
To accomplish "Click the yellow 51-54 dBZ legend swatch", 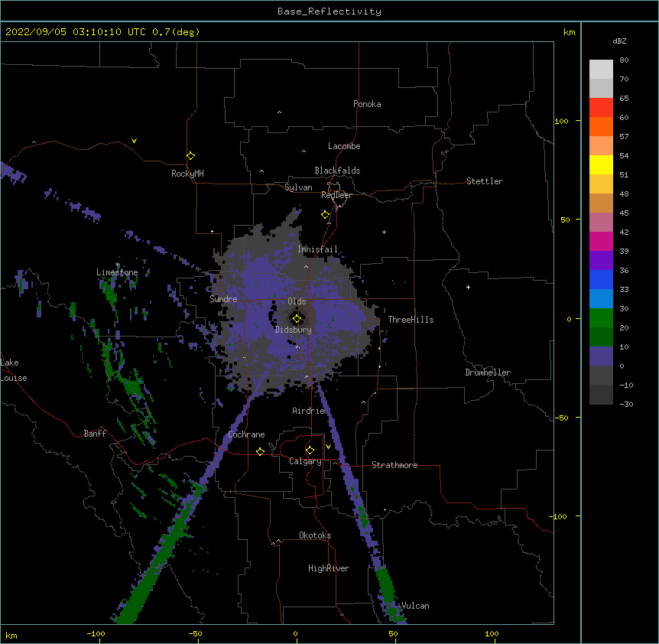I will [x=601, y=164].
